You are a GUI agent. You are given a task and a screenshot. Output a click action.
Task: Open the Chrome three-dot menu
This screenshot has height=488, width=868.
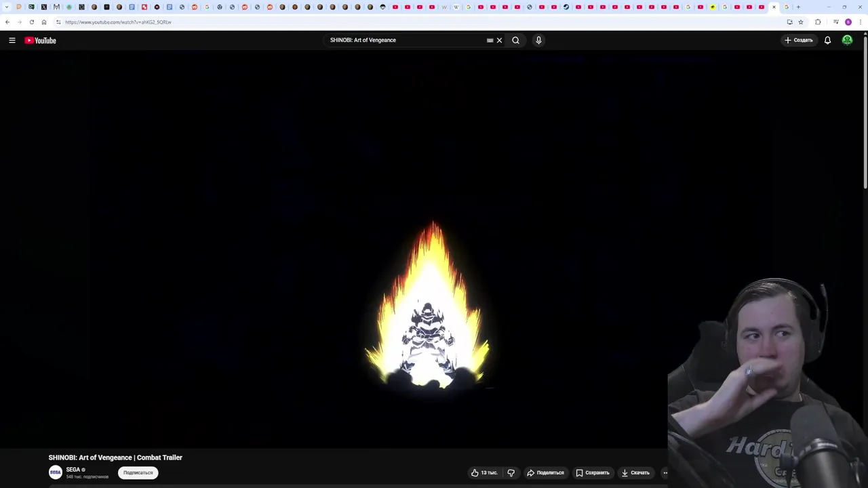(861, 22)
